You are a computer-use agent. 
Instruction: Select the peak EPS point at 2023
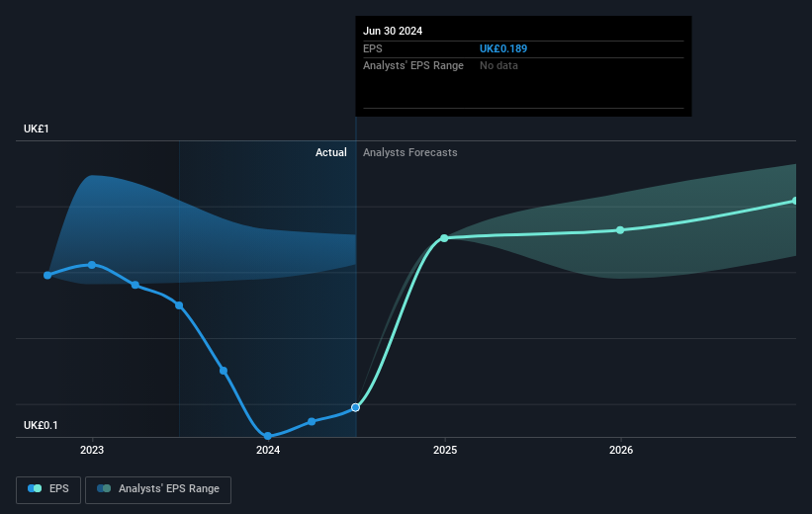[x=92, y=265]
